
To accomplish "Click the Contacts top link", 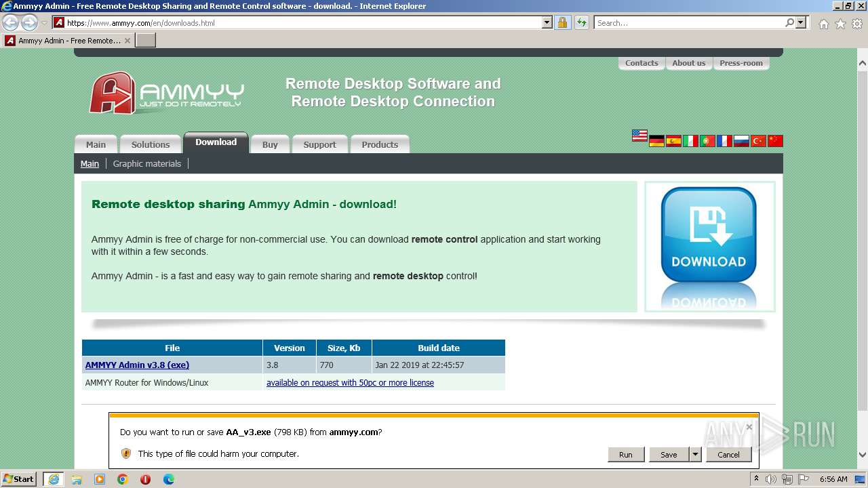I will click(642, 63).
